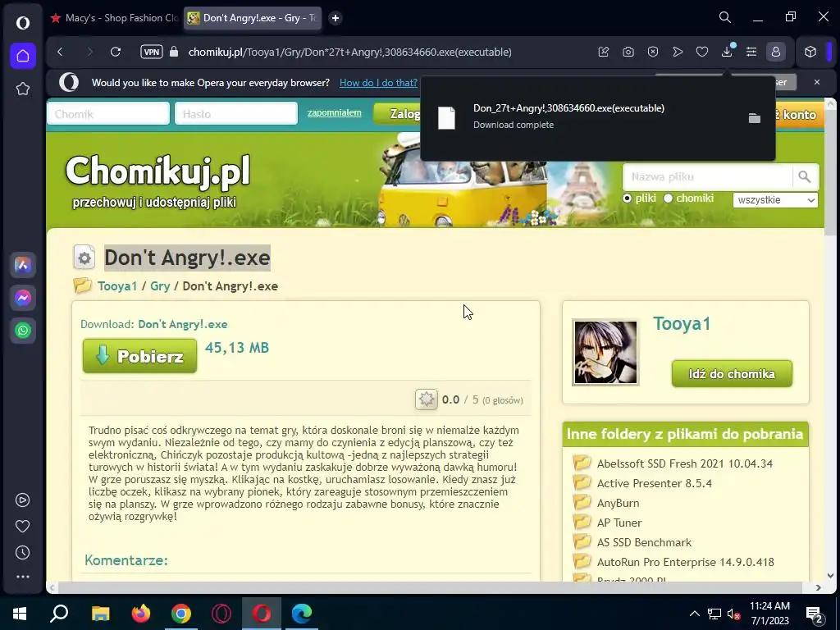Open WhatsApp sidebar icon
840x630 pixels.
pos(22,331)
